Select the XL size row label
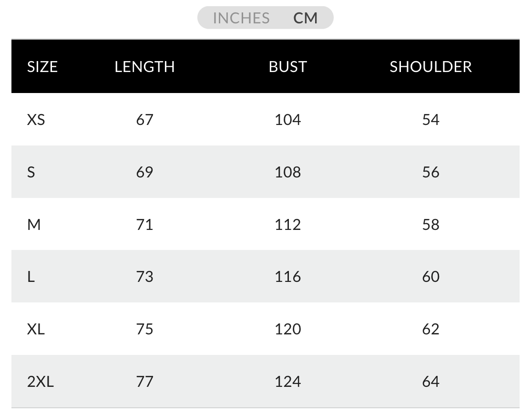This screenshot has width=532, height=415. [36, 329]
